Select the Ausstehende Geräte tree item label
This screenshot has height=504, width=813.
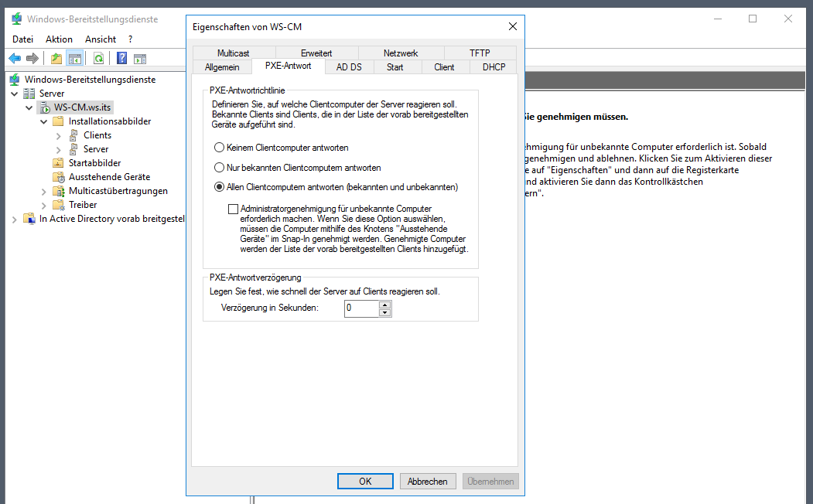[109, 177]
